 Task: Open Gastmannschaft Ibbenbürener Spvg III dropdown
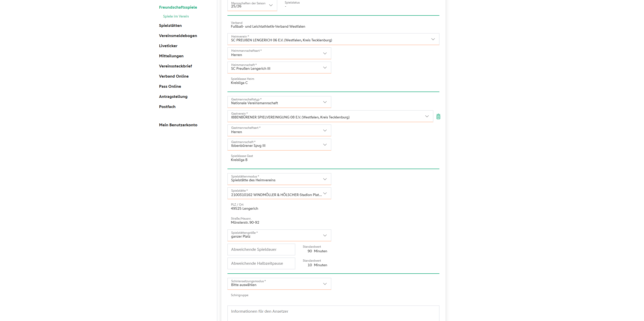[279, 145]
